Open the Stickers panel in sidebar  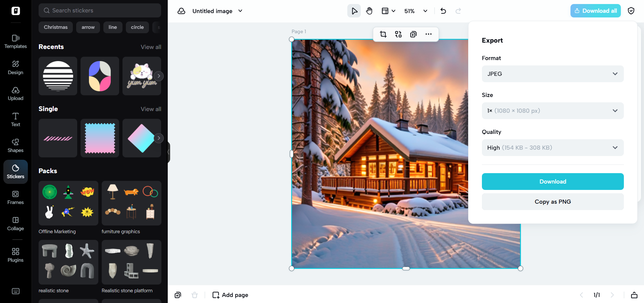[x=15, y=171]
